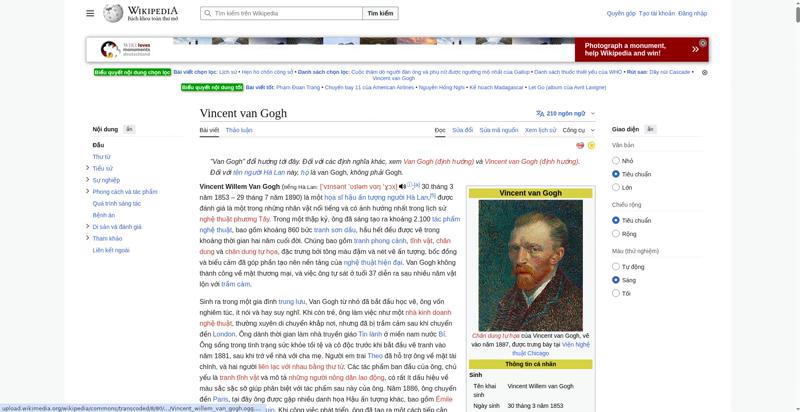Select the Lớn text size option

[x=616, y=187]
